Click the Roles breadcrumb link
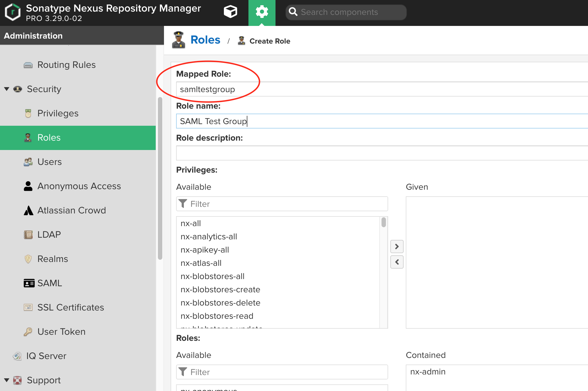588x391 pixels. [205, 40]
